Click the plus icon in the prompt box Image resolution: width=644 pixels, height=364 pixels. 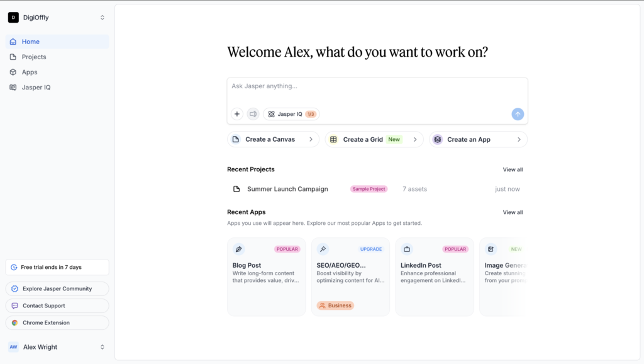(x=237, y=114)
